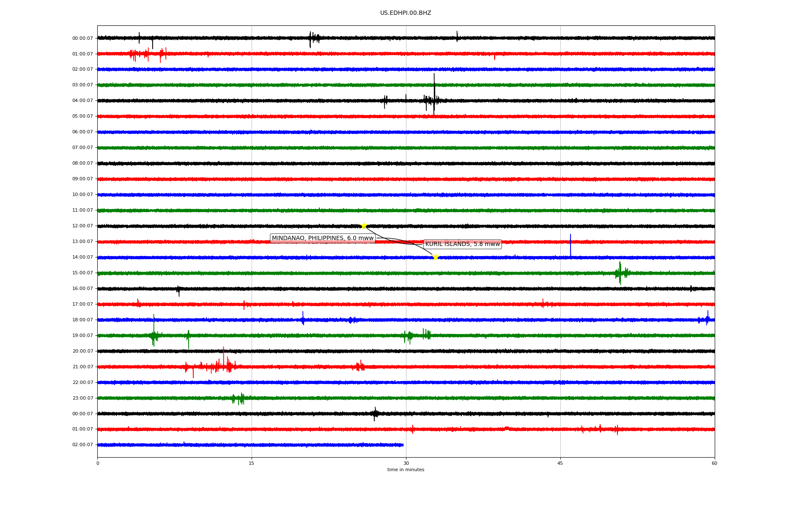Click the 60 tick label on the x-axis

714,463
